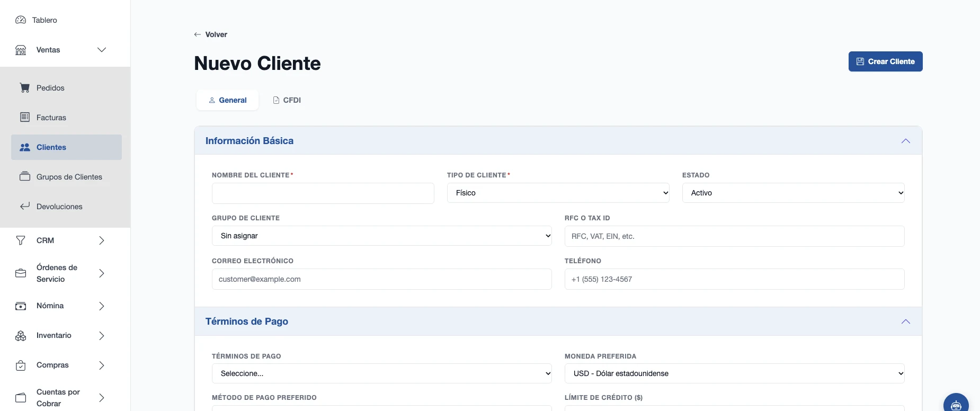Open the Moneda Preferida dropdown

coord(735,373)
